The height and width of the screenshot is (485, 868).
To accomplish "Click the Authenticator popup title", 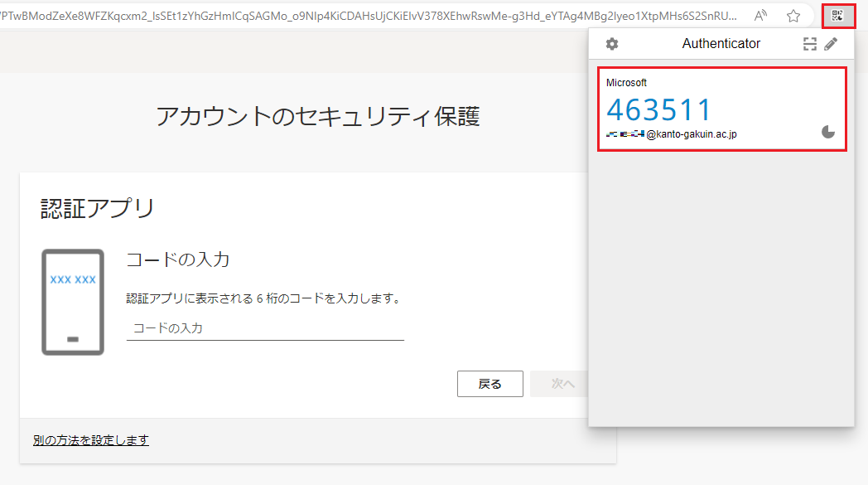I will pos(721,44).
